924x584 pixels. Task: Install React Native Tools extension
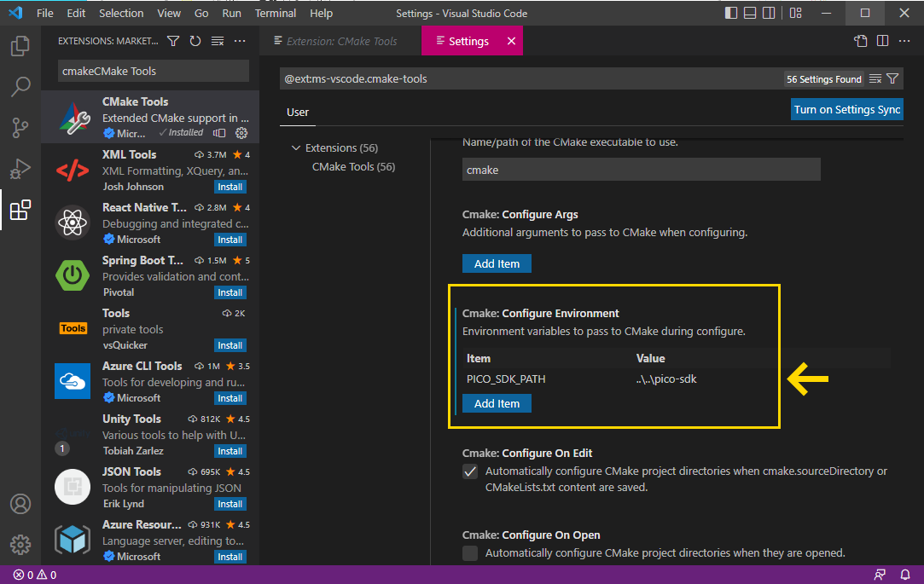coord(230,240)
